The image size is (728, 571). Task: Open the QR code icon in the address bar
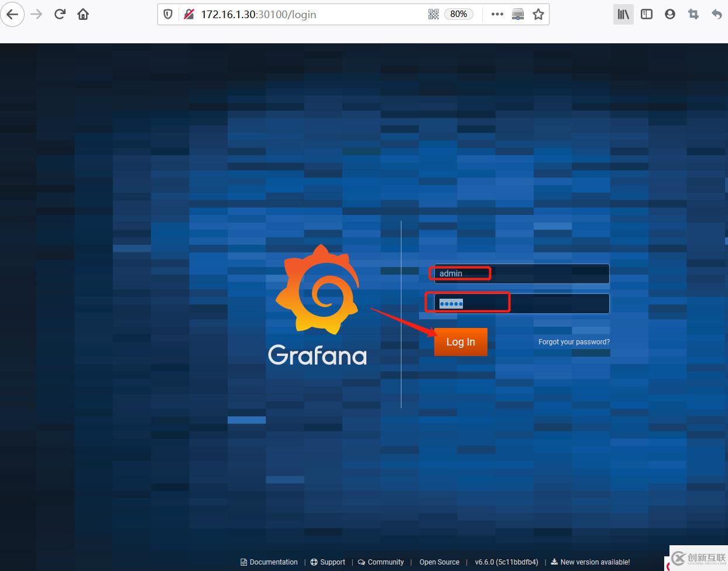(434, 14)
